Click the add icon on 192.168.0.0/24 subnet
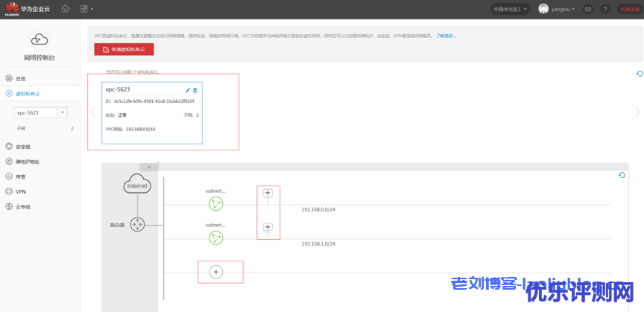This screenshot has height=312, width=644. click(268, 193)
